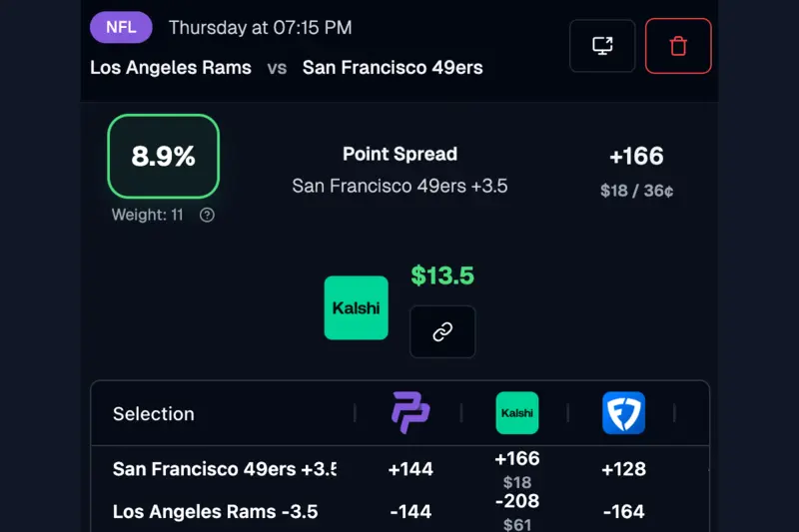
Task: Select Los Angeles Rams -3.5 table row
Action: (x=215, y=512)
